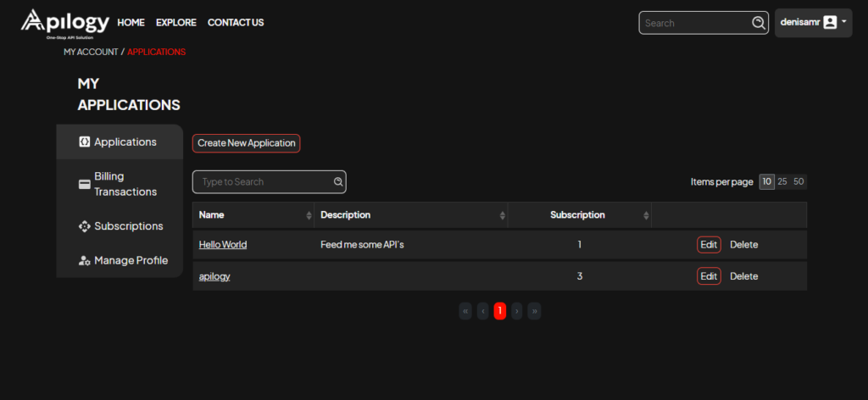The height and width of the screenshot is (400, 868).
Task: Sort table by Subscription column arrows
Action: pyautogui.click(x=646, y=215)
